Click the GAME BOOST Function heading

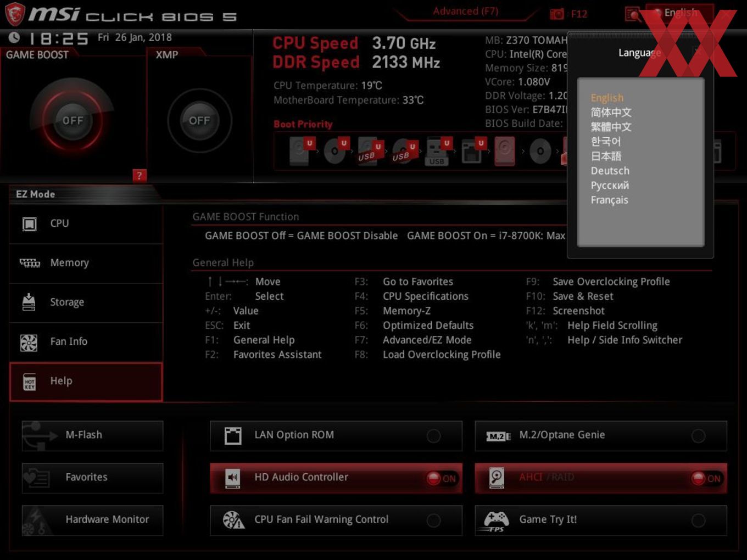(246, 217)
